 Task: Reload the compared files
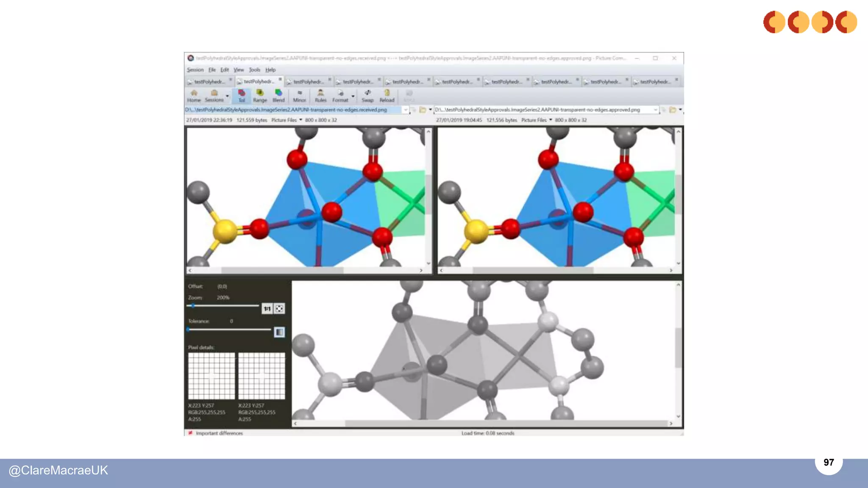pyautogui.click(x=387, y=96)
